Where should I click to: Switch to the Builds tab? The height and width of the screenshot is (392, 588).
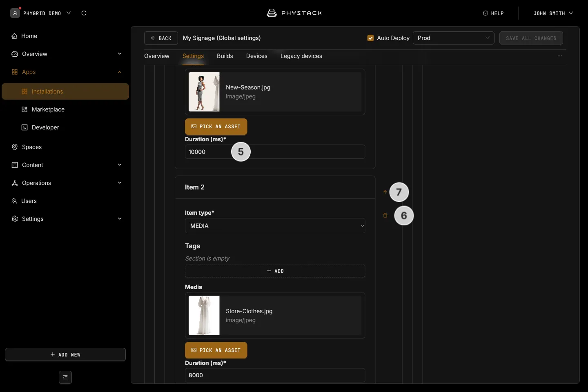225,56
